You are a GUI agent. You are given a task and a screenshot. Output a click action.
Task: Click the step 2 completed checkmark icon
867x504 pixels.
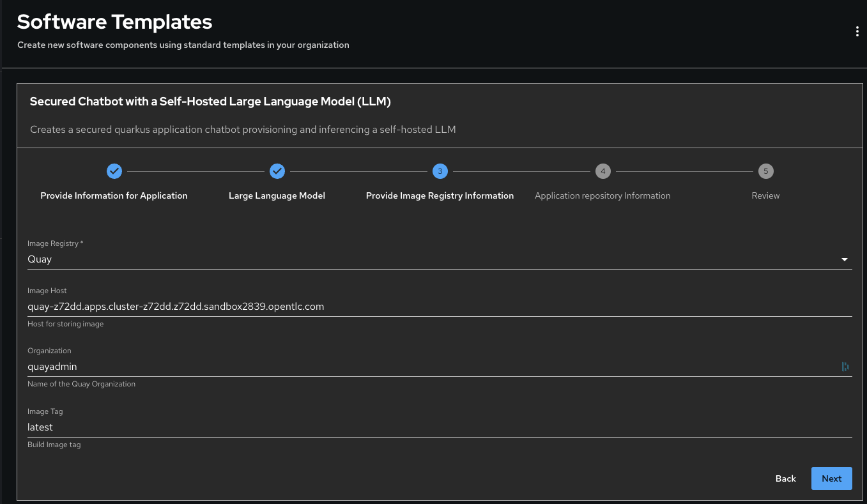point(277,171)
